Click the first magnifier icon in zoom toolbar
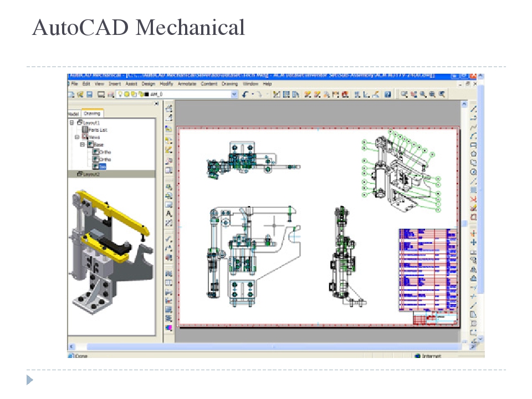 pos(404,94)
